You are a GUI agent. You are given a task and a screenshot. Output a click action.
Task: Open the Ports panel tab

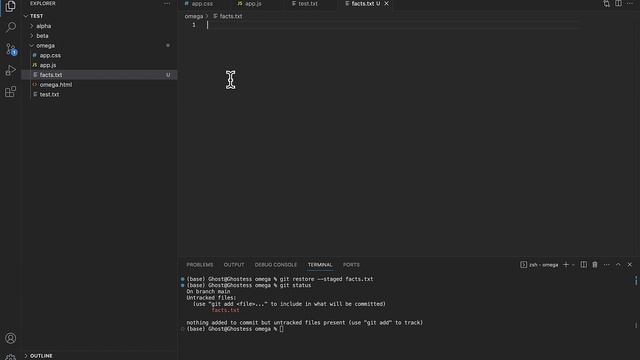[x=351, y=265]
